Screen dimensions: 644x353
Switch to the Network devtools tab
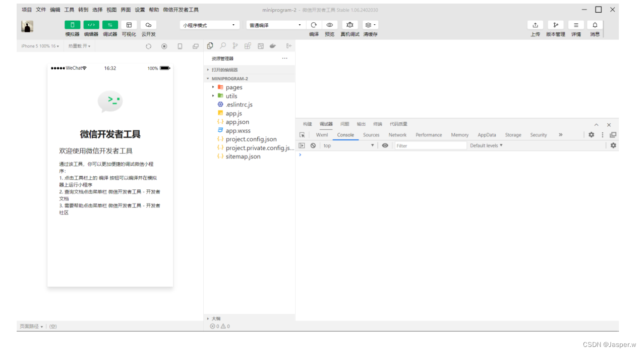pyautogui.click(x=397, y=135)
